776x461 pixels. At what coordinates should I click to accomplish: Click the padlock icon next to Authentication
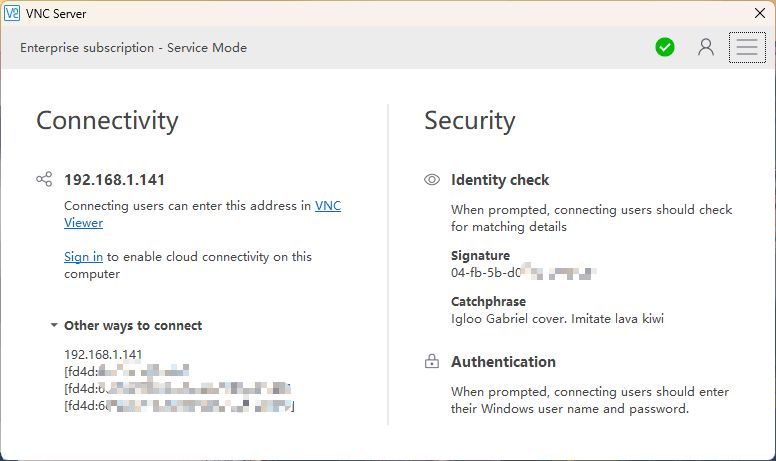pos(432,361)
